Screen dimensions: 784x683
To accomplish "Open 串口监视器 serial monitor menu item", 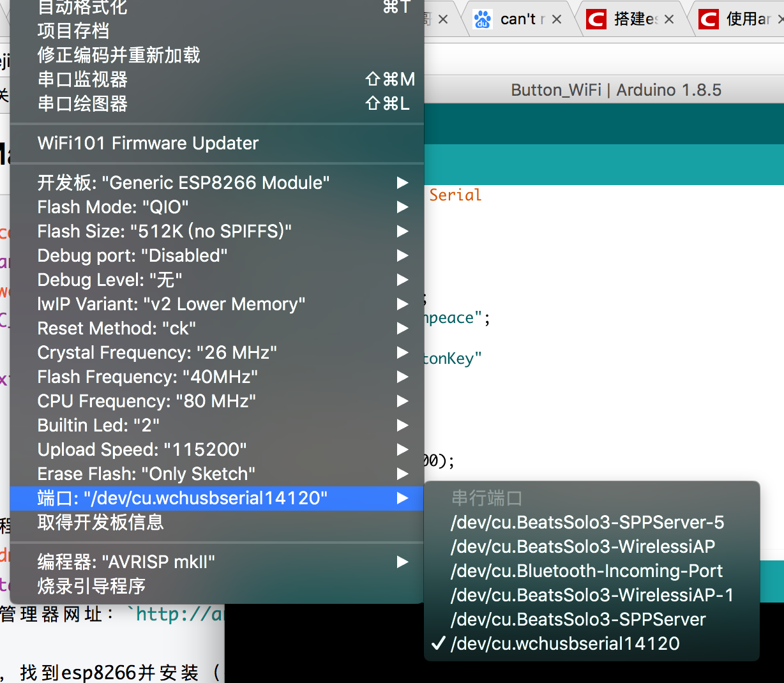I will tap(217, 79).
